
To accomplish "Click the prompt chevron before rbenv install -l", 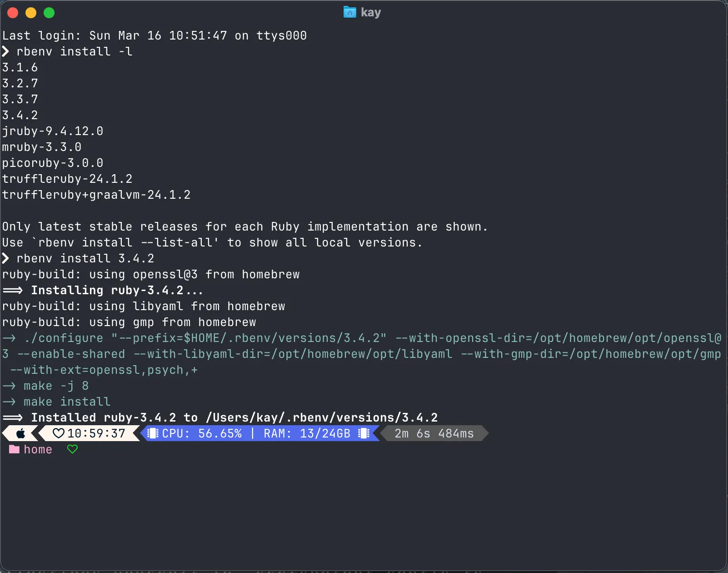I will [5, 51].
